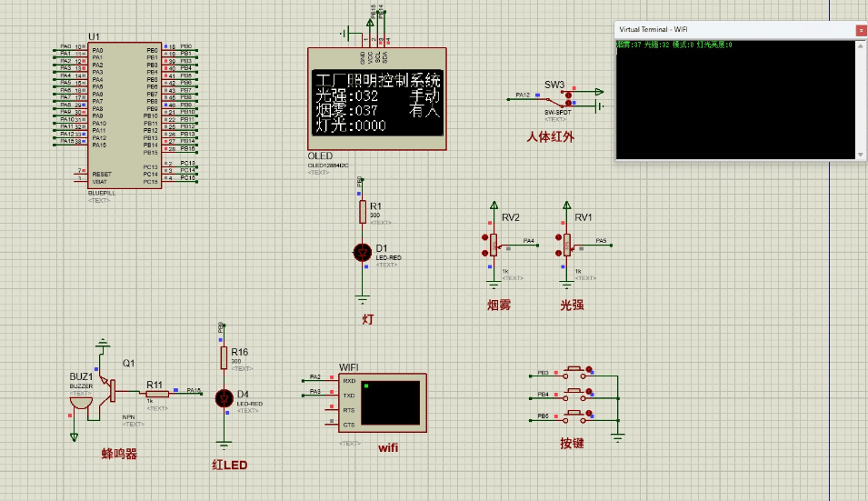Select resistor R11 next to the transistor
Image resolution: width=868 pixels, height=501 pixels.
[x=155, y=394]
